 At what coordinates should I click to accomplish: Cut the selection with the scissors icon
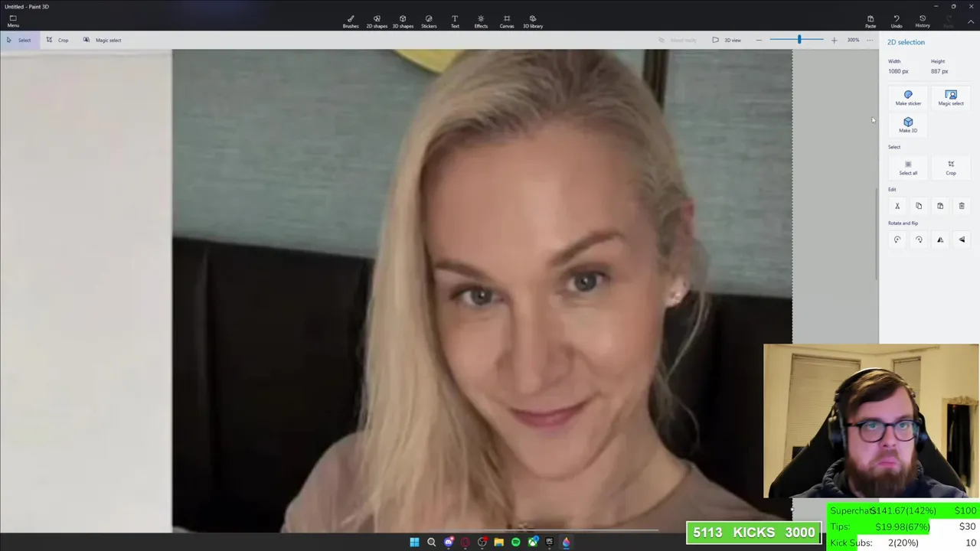[x=897, y=206]
